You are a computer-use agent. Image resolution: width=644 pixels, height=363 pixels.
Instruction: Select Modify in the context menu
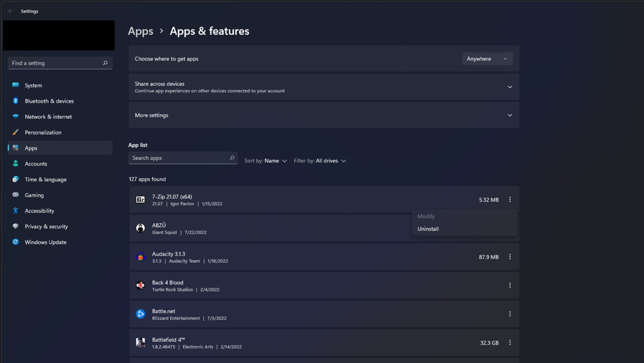(x=426, y=216)
